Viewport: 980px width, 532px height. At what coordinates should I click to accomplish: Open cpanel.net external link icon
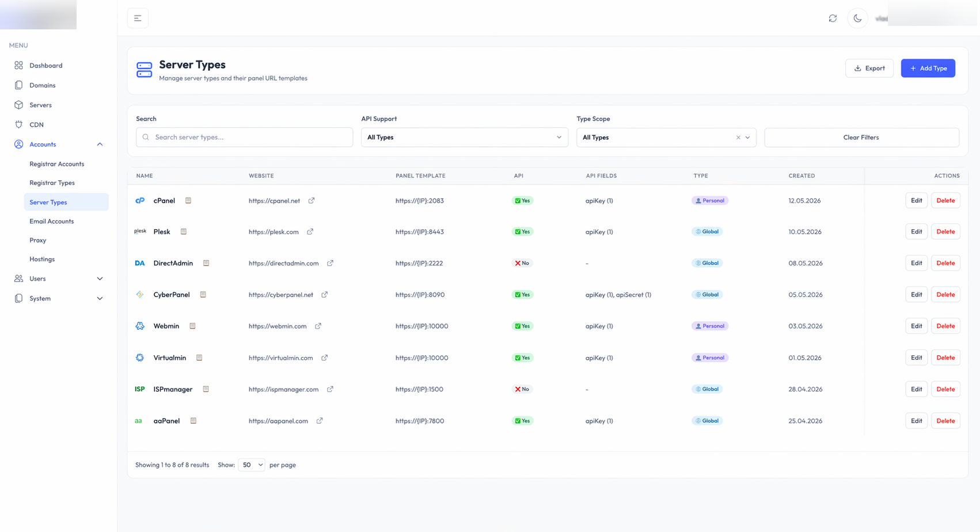[312, 200]
